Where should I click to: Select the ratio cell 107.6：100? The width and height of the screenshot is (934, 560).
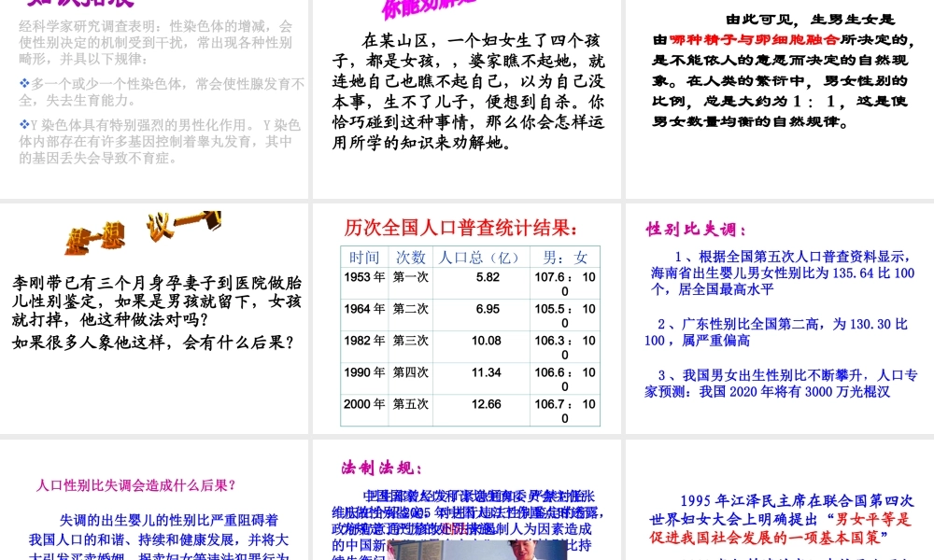565,284
